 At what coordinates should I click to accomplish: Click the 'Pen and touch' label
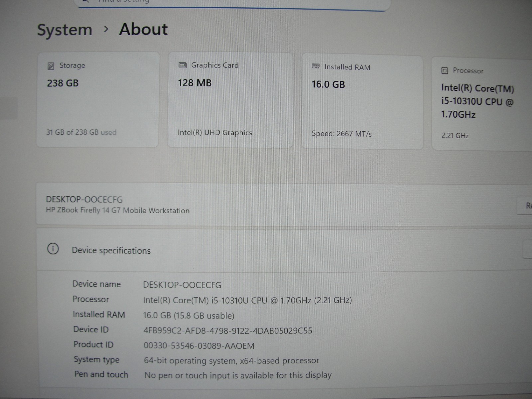[x=101, y=374]
